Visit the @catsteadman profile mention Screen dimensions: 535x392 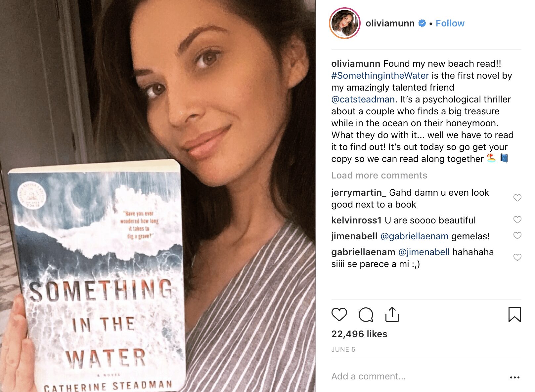(x=363, y=99)
